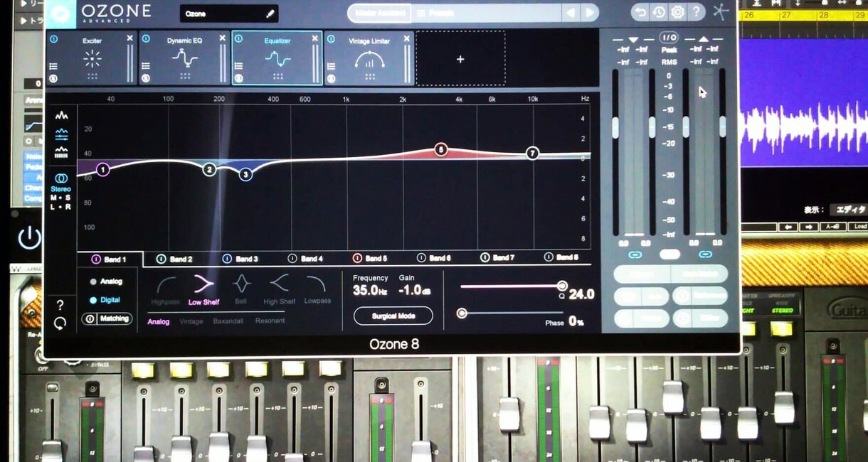Toggle the I/O meter button

[x=669, y=38]
